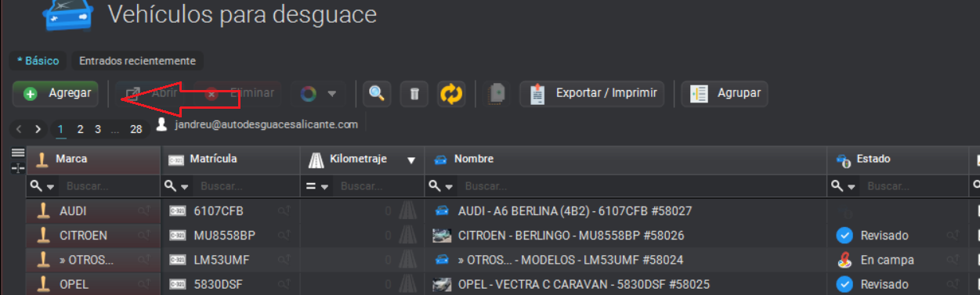Click the Kilometraje Buscar filter field
980x295 pixels.
coord(378,186)
